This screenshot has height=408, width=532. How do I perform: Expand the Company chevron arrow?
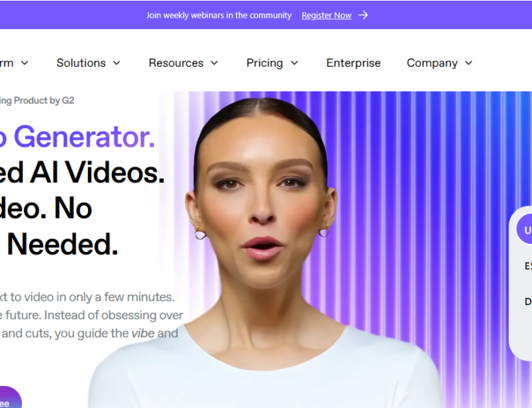[469, 62]
